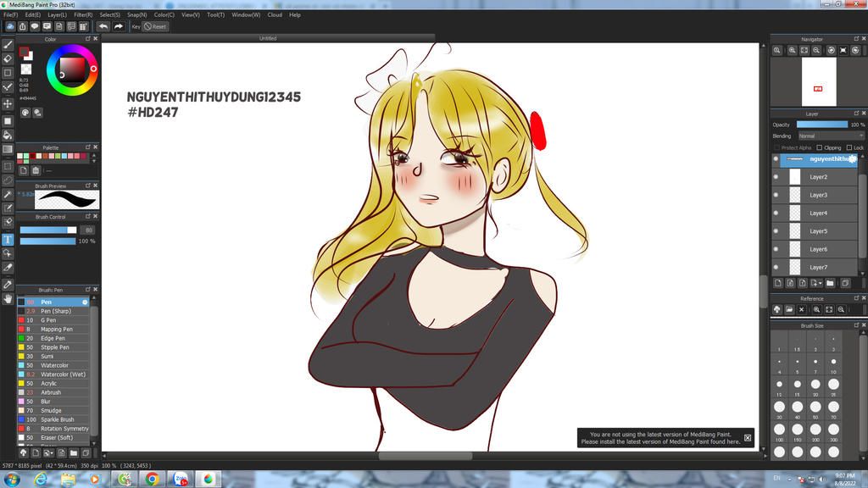
Task: Click brush size value field 80
Action: click(x=88, y=230)
